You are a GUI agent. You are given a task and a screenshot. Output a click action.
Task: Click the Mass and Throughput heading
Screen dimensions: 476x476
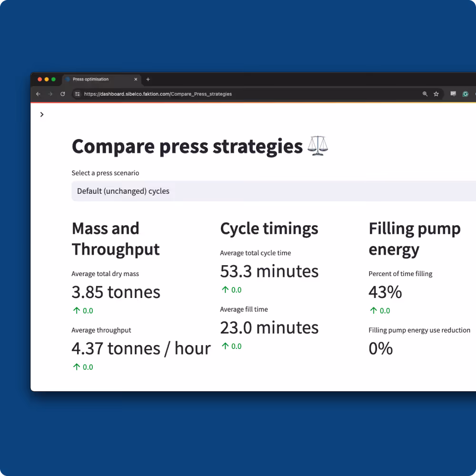[x=116, y=239]
